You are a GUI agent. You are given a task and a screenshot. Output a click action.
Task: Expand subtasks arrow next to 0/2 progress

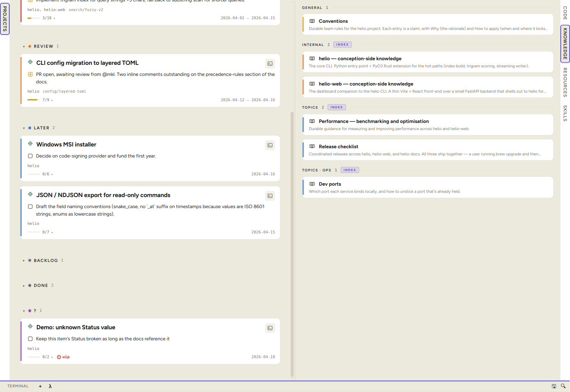coord(52,357)
